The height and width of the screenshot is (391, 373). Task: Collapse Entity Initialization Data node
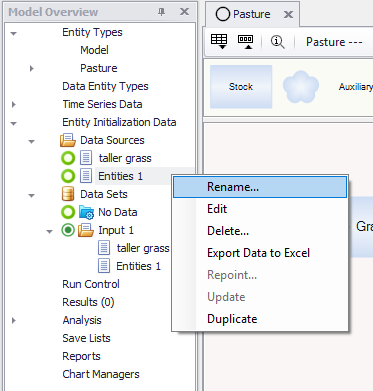[14, 123]
